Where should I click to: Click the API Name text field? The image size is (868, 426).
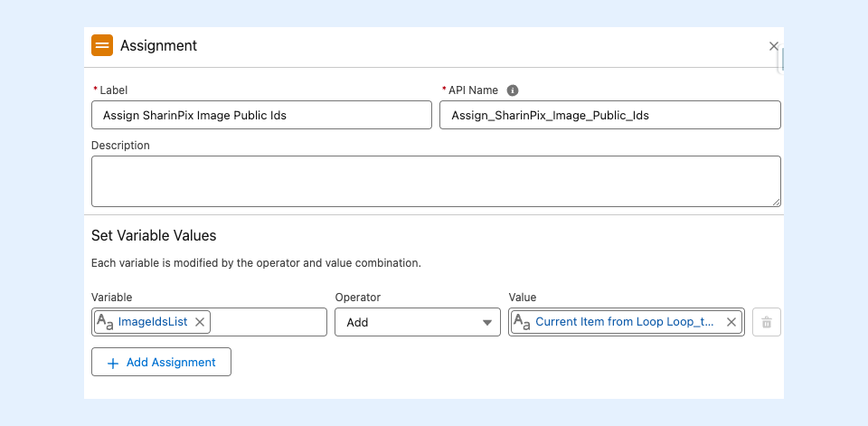(x=609, y=115)
